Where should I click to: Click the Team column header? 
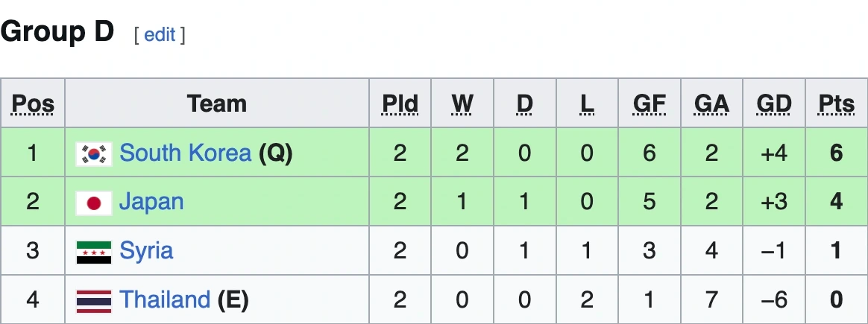point(216,104)
